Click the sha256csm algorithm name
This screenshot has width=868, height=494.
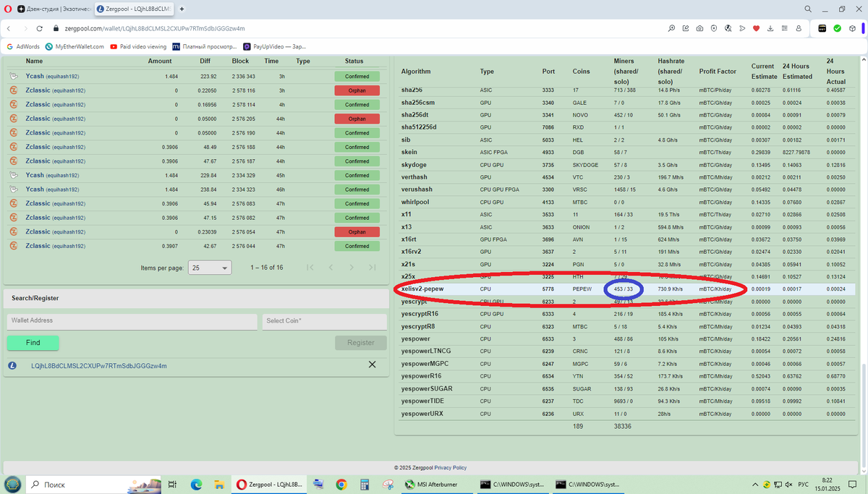click(418, 102)
